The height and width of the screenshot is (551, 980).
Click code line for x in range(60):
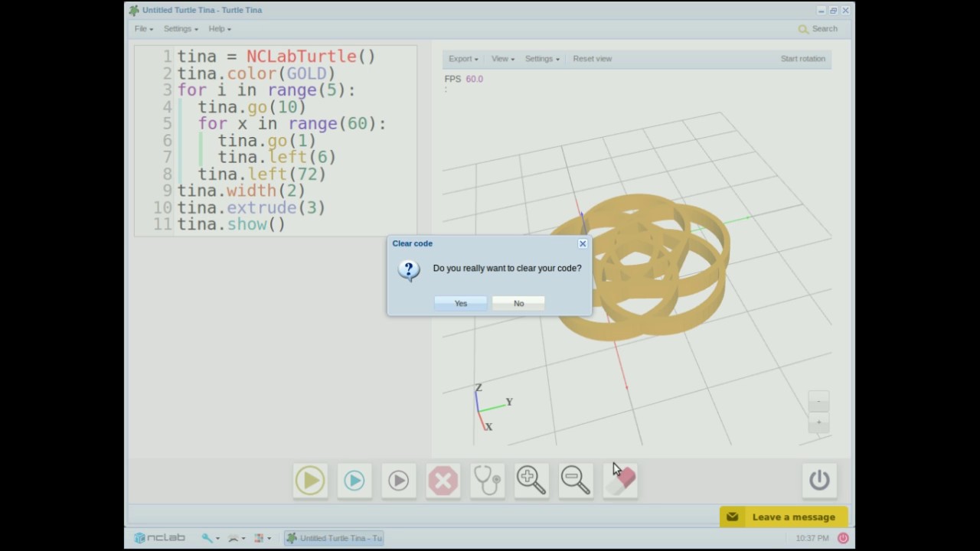point(292,124)
